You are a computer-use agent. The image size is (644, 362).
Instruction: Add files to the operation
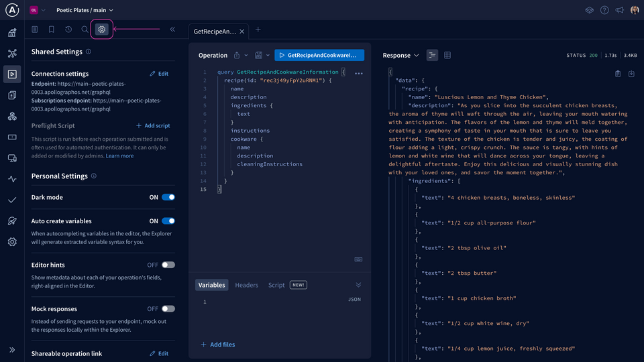click(x=217, y=345)
